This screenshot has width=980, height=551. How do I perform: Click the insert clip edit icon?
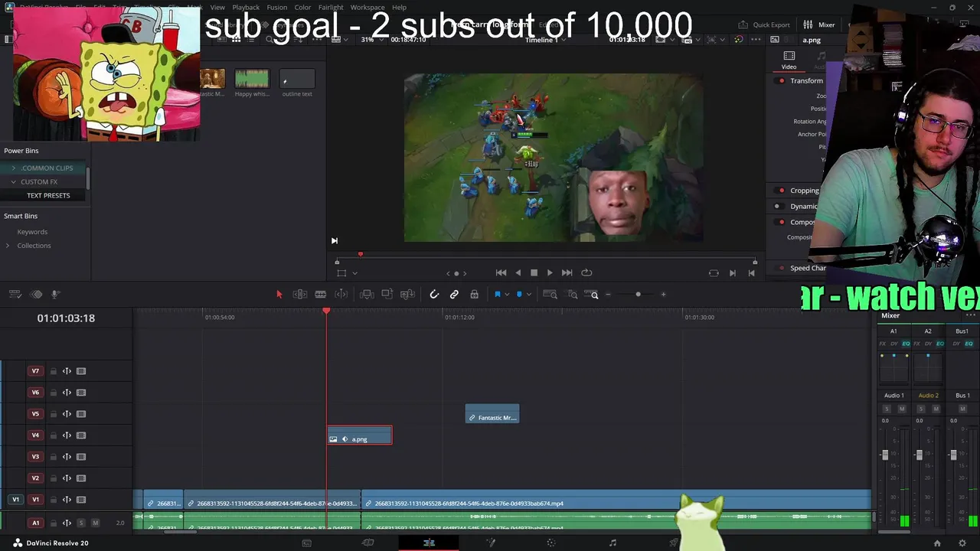tap(367, 295)
